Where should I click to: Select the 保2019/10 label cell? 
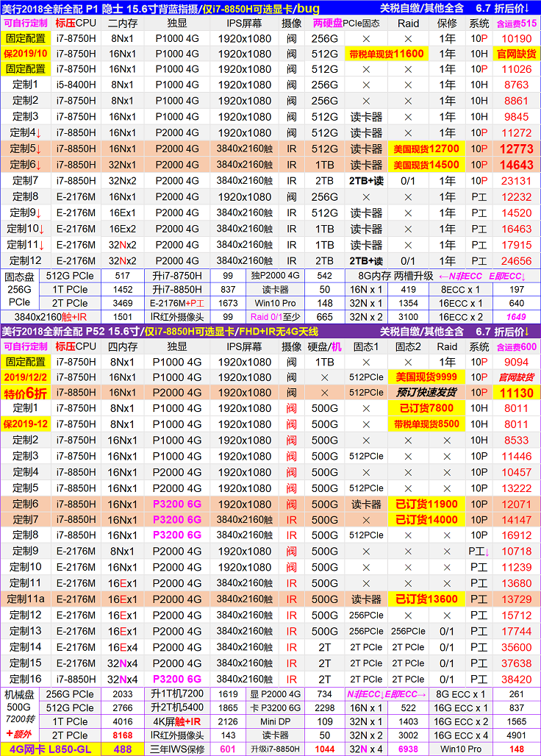(x=26, y=54)
